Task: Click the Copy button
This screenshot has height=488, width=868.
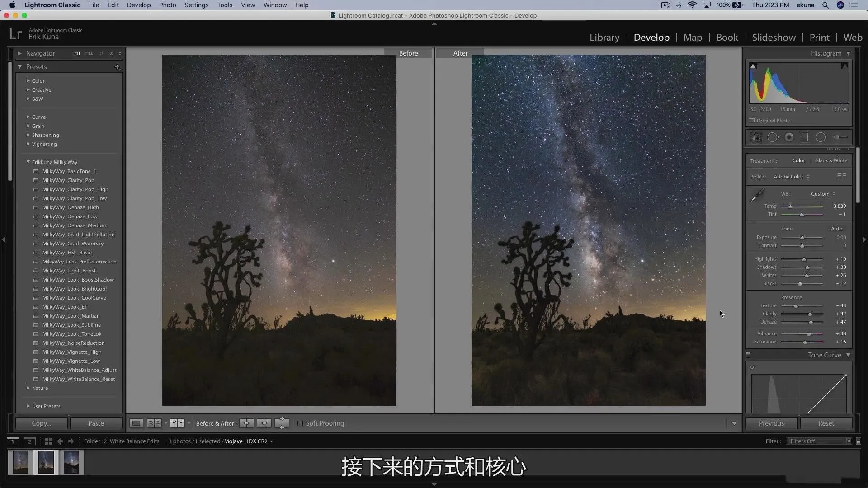Action: pos(41,423)
